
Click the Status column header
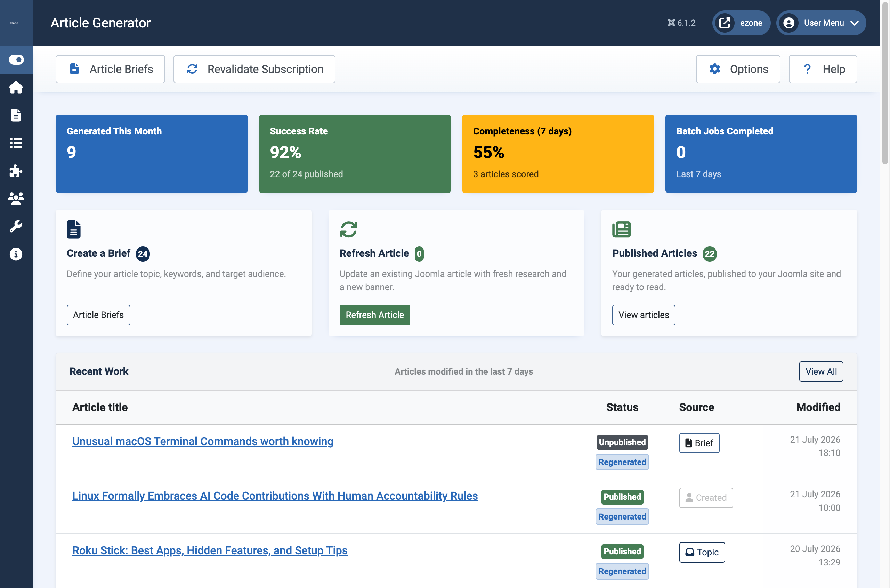pyautogui.click(x=622, y=407)
